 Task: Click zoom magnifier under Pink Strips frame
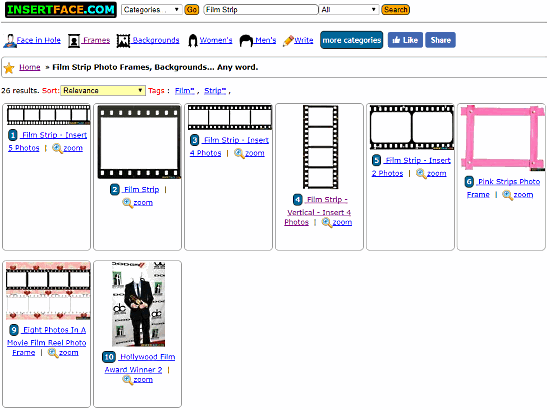pos(507,195)
